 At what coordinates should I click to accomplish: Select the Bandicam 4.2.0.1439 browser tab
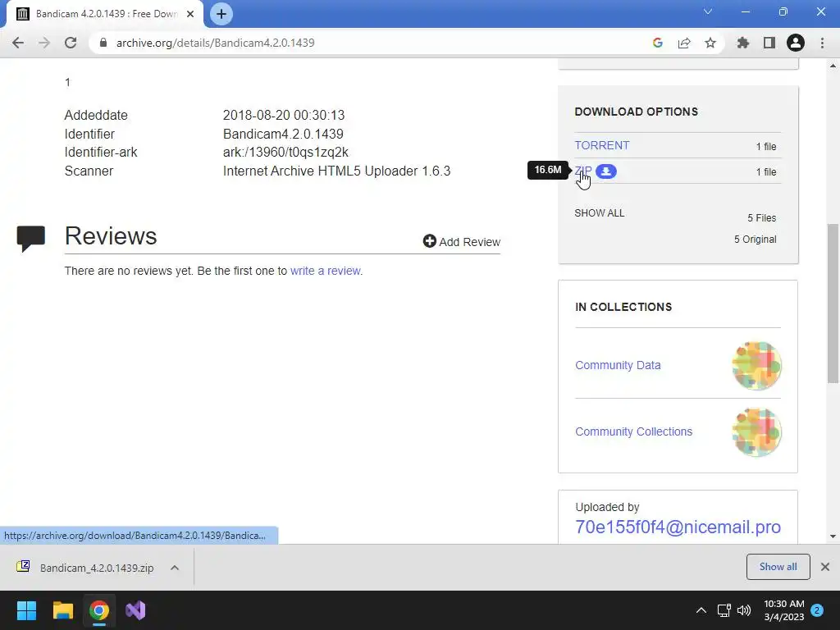click(x=105, y=14)
